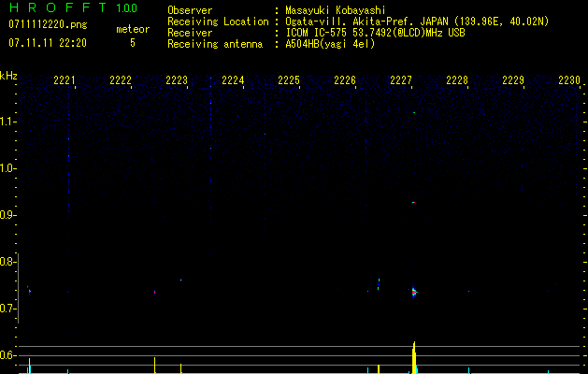Image resolution: width=588 pixels, height=374 pixels.
Task: Click the observer name Masayuki Kobayashi
Action: point(336,10)
